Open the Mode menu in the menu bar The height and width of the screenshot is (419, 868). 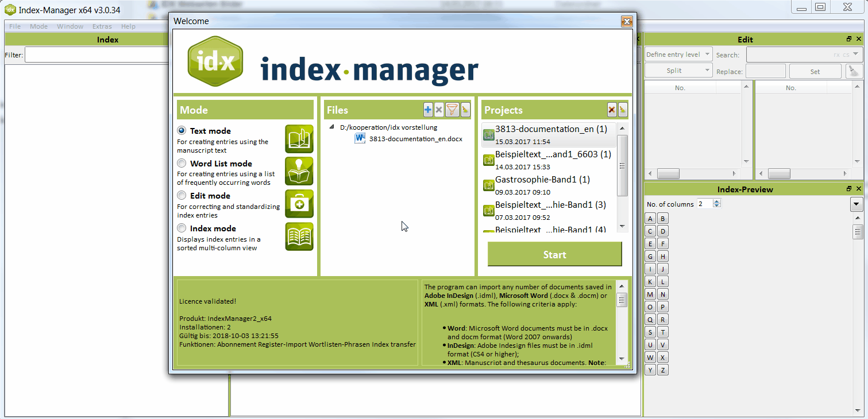[38, 26]
